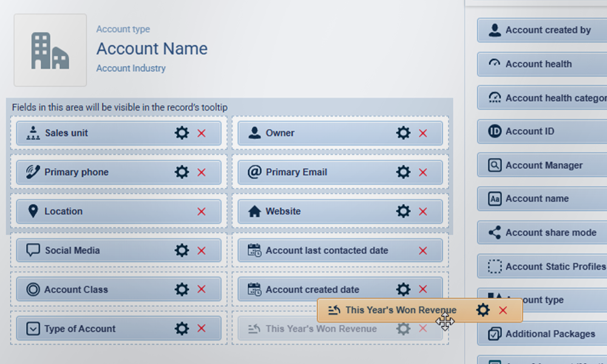Click gear icon on Primary phone field
Screen dimensions: 607x364
[181, 172]
